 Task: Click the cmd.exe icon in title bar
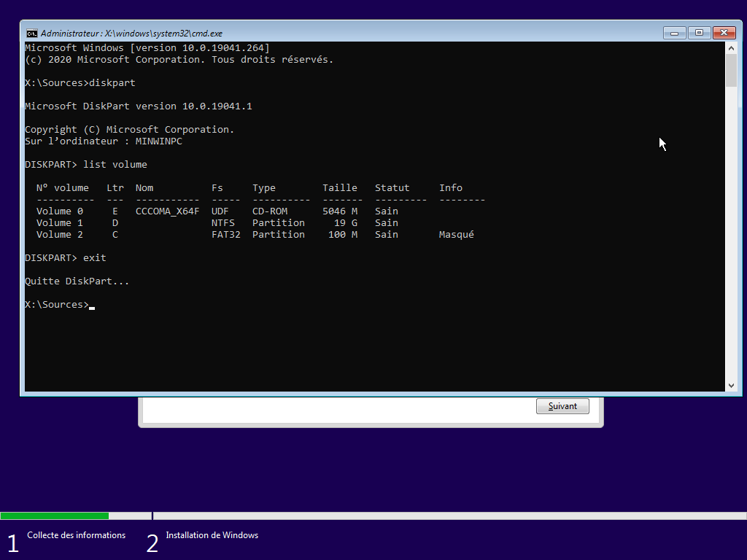tap(32, 34)
